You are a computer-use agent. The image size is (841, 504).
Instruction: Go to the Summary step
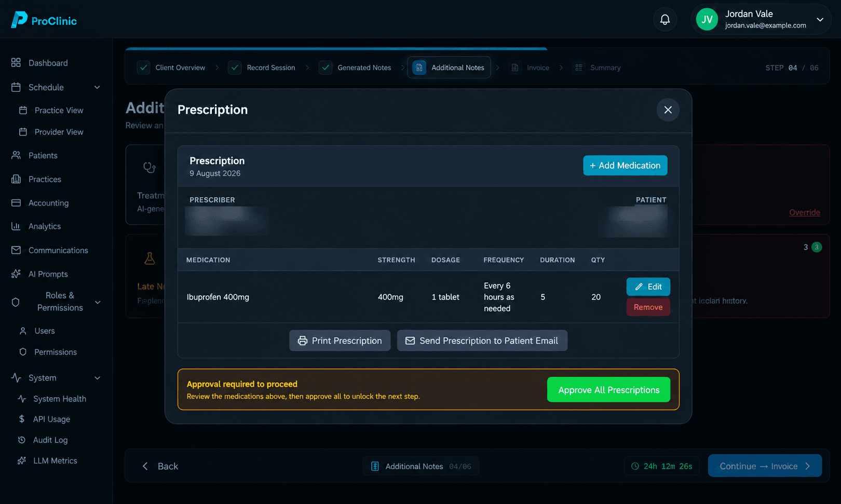[597, 67]
